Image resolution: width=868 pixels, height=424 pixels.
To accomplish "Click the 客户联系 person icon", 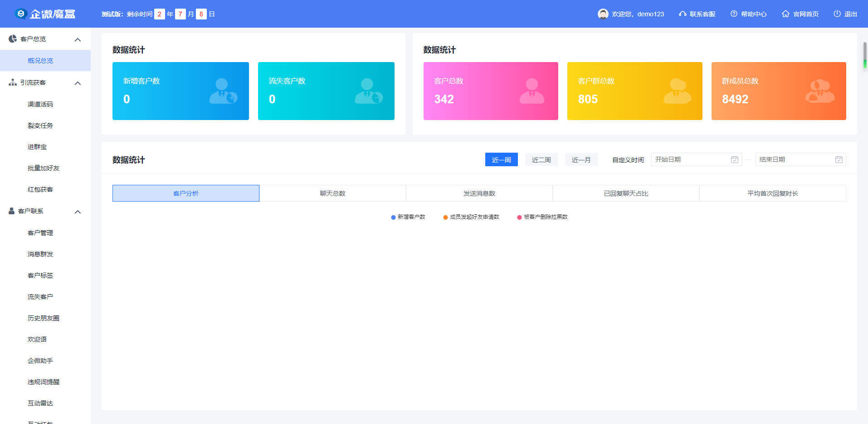I will pos(12,211).
